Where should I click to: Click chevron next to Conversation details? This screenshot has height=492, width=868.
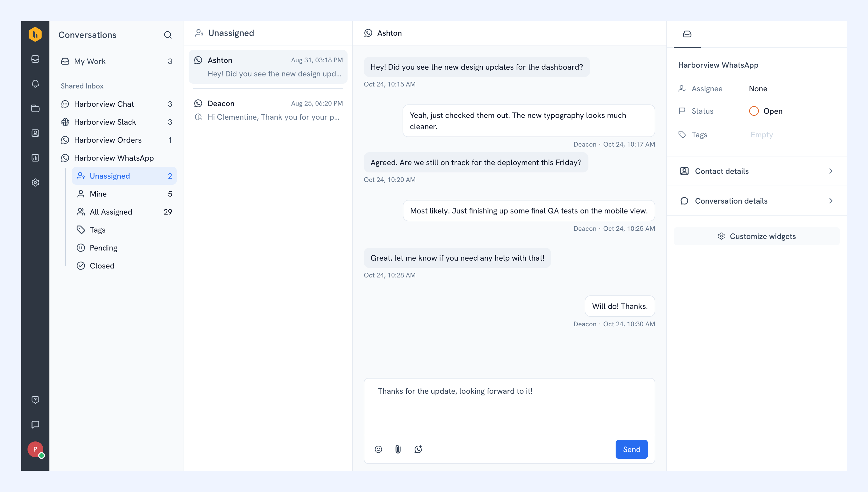point(831,201)
